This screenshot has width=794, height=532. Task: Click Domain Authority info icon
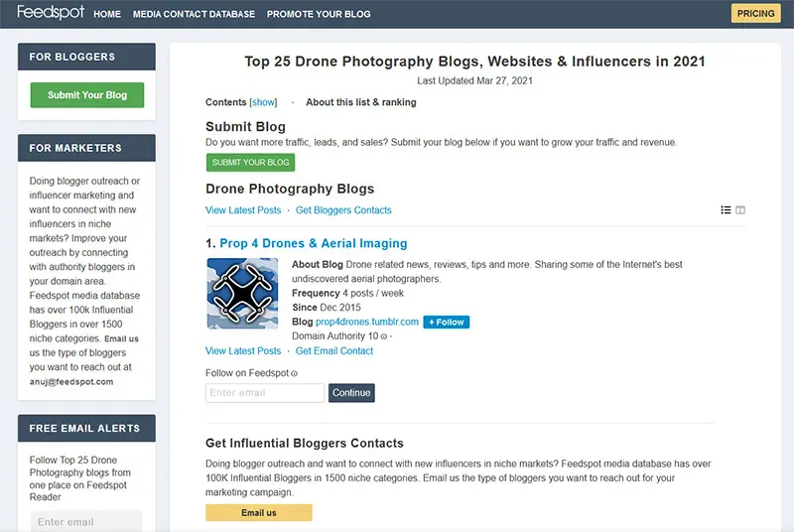coord(384,336)
